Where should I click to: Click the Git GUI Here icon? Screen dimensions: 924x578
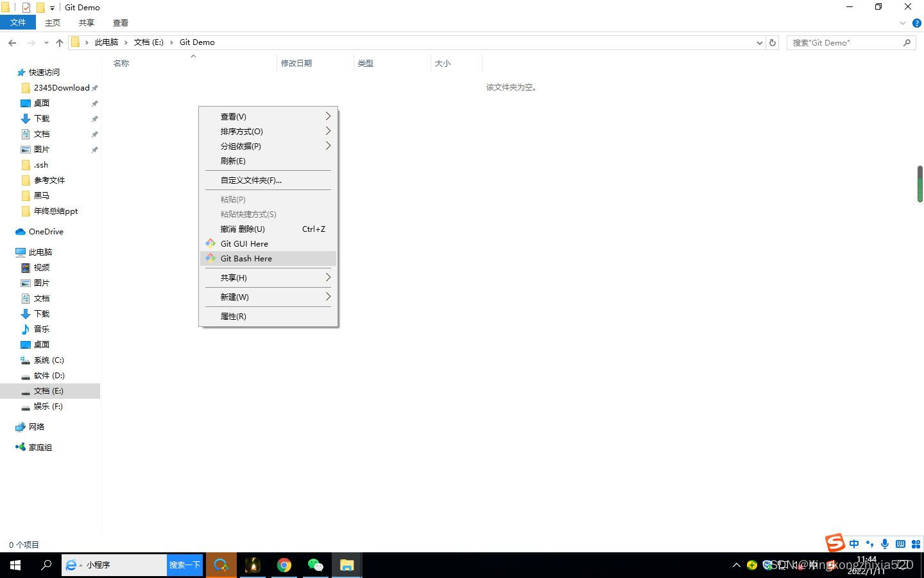210,243
